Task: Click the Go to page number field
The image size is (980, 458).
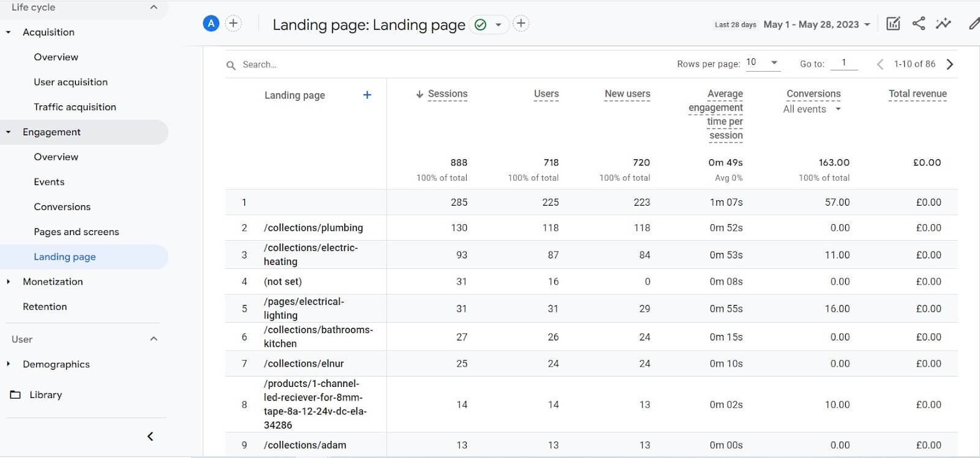Action: [844, 63]
